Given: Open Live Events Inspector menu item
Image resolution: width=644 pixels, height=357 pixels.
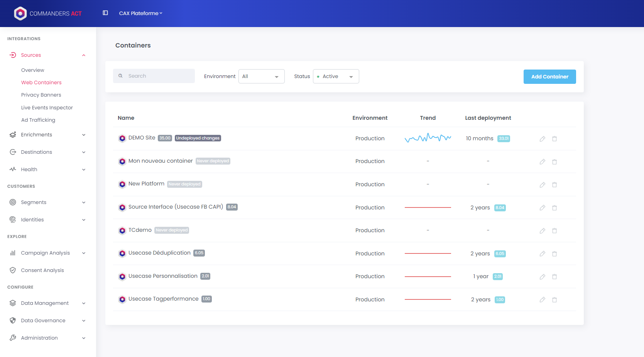Looking at the screenshot, I should pos(47,108).
